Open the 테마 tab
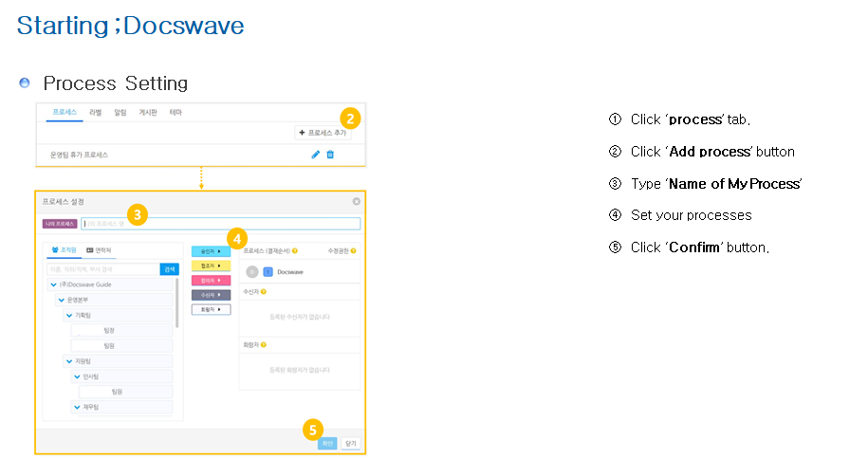The width and height of the screenshot is (868, 458). [175, 112]
